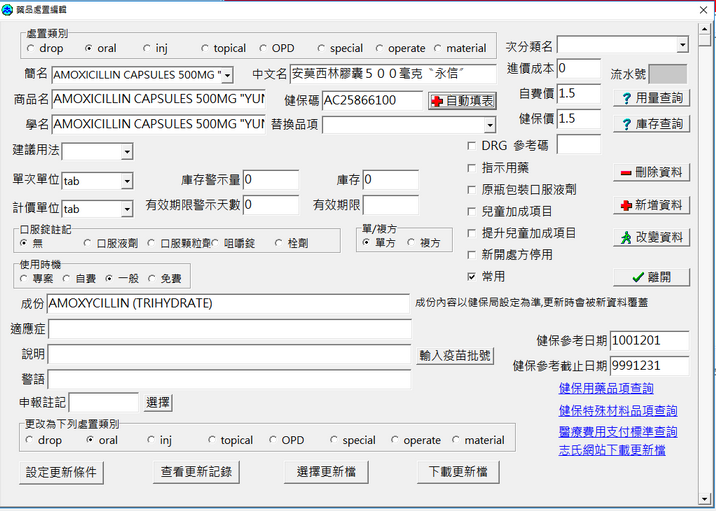Click 選擇 button beside 申報註記
716x511 pixels.
tap(158, 403)
